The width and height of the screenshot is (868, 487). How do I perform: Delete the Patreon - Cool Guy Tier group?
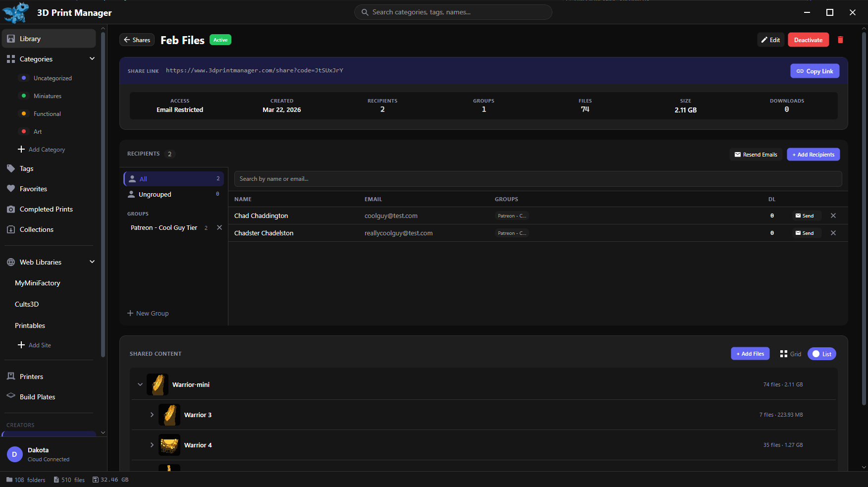click(219, 228)
